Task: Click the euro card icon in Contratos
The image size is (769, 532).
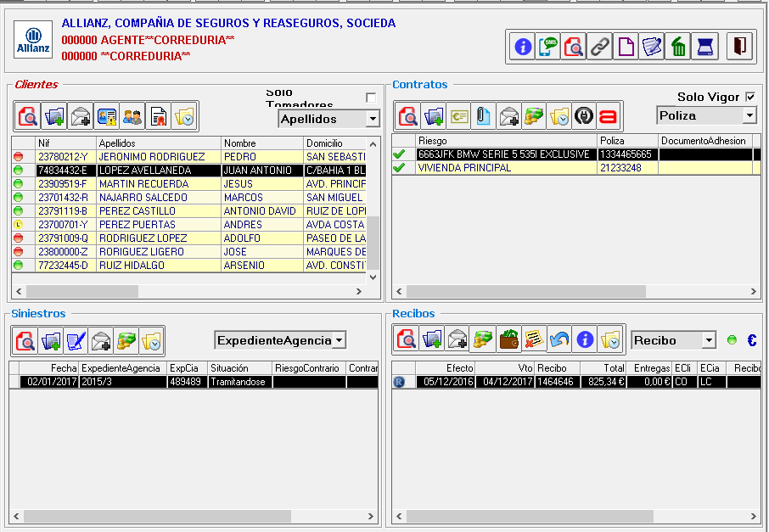Action: (x=458, y=116)
